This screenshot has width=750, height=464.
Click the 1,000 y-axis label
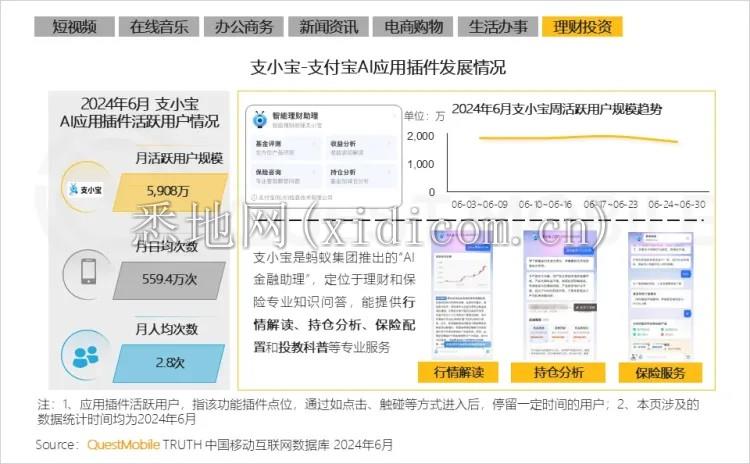pyautogui.click(x=420, y=164)
